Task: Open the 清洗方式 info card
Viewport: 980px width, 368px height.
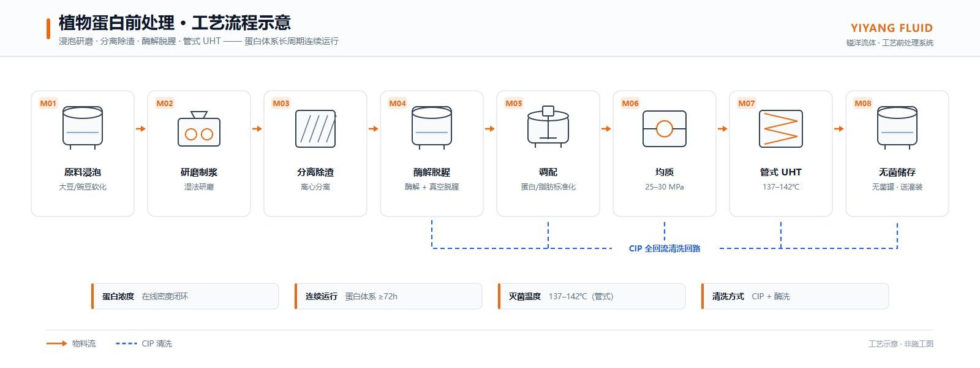Action: [795, 296]
